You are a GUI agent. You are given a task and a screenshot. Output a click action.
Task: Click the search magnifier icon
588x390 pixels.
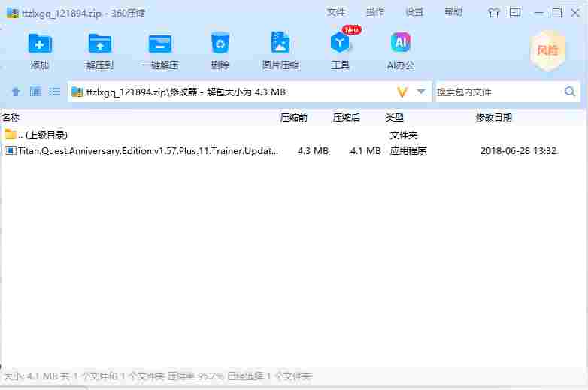570,92
